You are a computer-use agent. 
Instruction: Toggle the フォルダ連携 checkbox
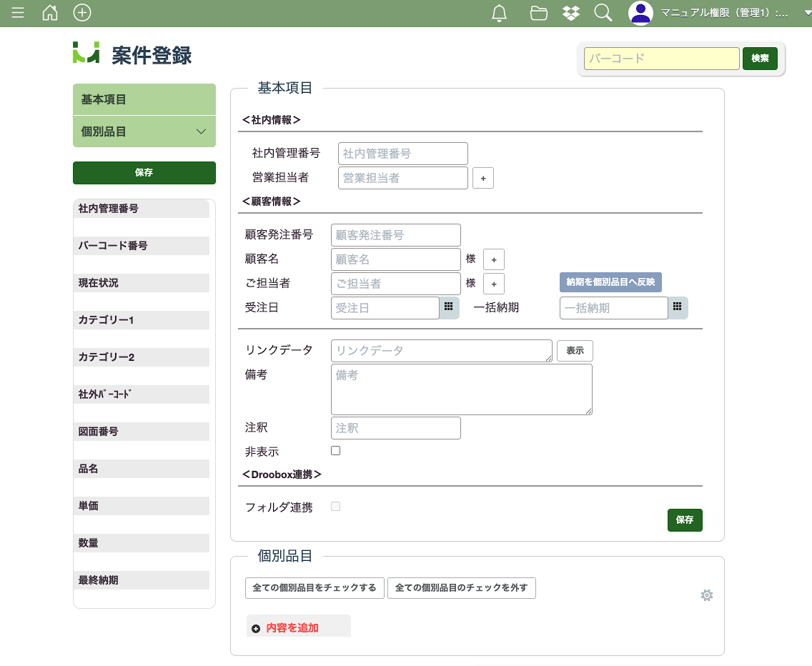336,507
